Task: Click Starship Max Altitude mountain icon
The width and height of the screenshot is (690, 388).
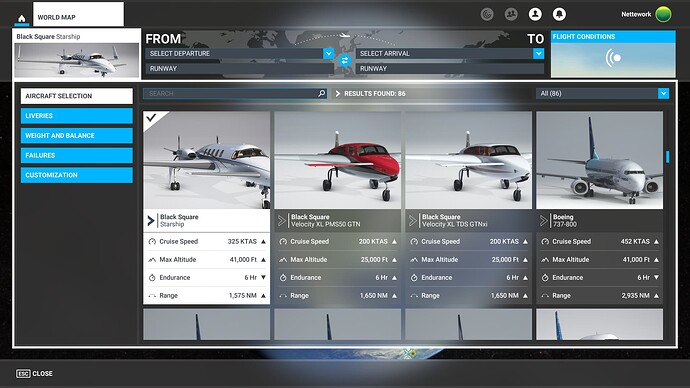Action: pos(152,260)
